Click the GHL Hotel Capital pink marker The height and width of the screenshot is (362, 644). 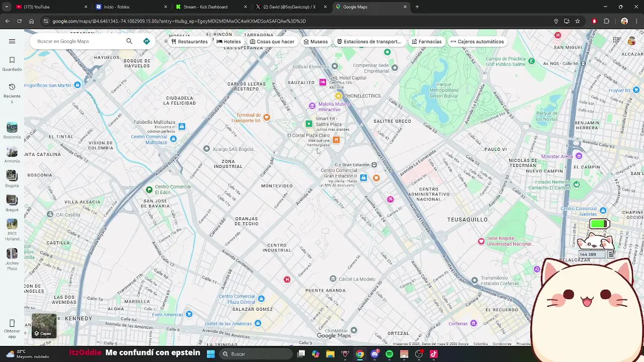pyautogui.click(x=323, y=82)
